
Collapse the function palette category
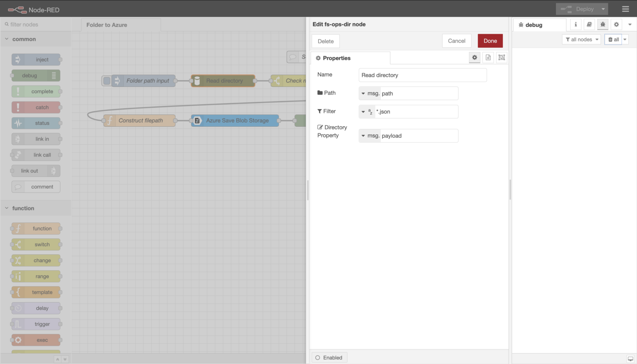coord(7,208)
